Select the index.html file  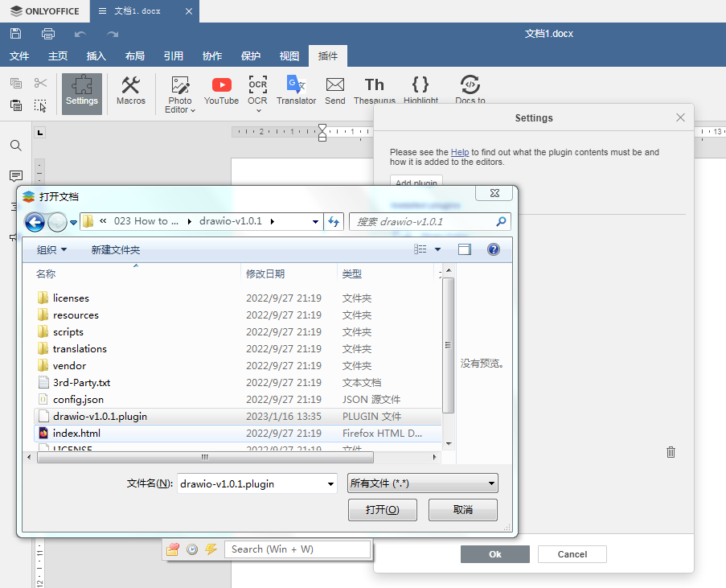237,434
